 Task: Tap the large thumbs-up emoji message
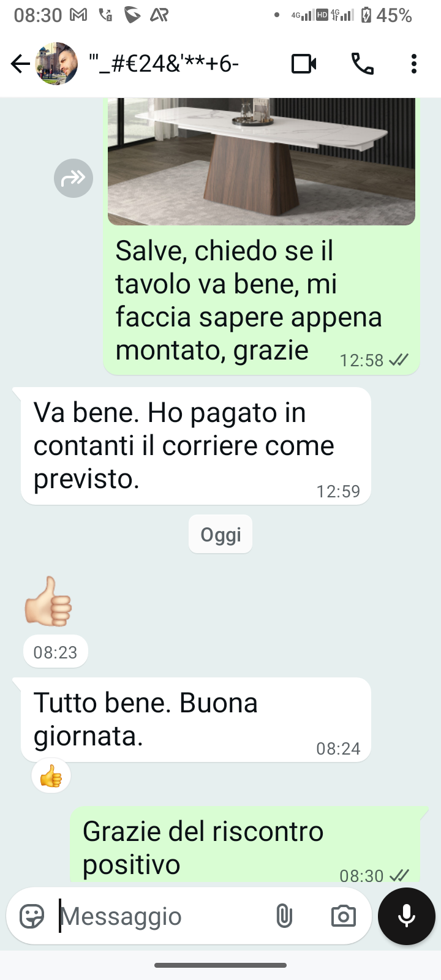(48, 601)
